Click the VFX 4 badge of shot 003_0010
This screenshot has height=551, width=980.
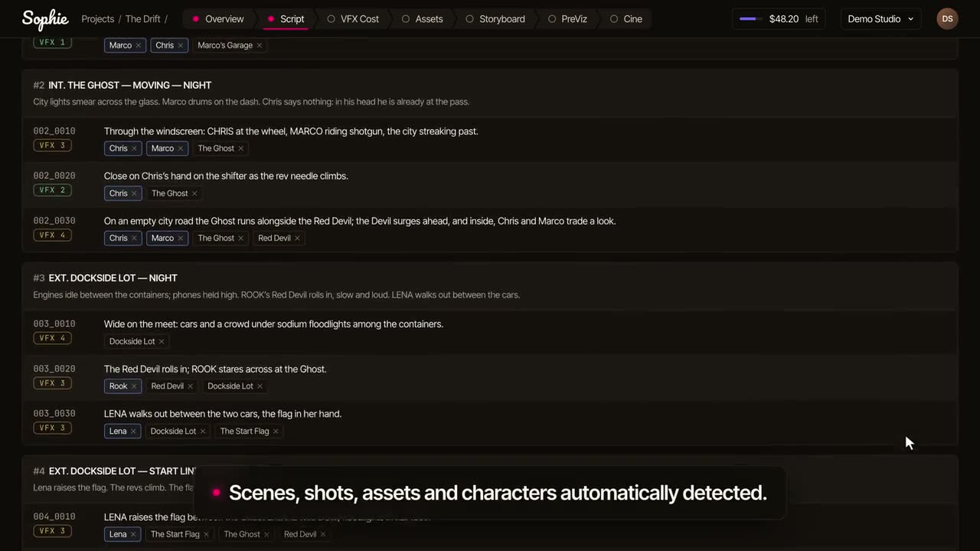tap(53, 338)
